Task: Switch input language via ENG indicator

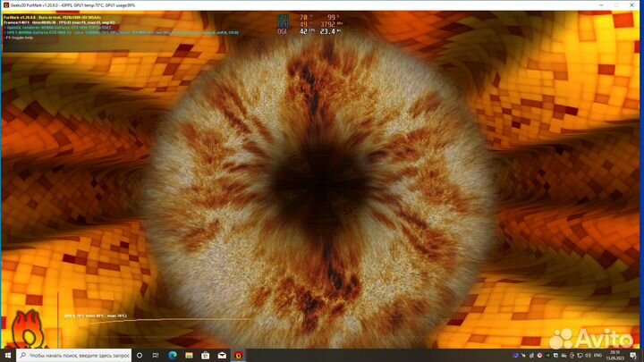Action: (x=597, y=356)
